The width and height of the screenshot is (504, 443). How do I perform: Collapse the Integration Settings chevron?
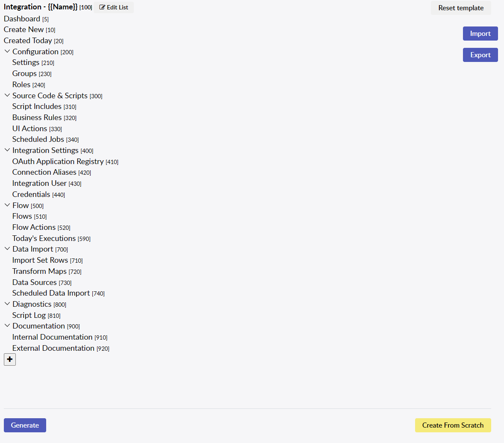pos(7,150)
